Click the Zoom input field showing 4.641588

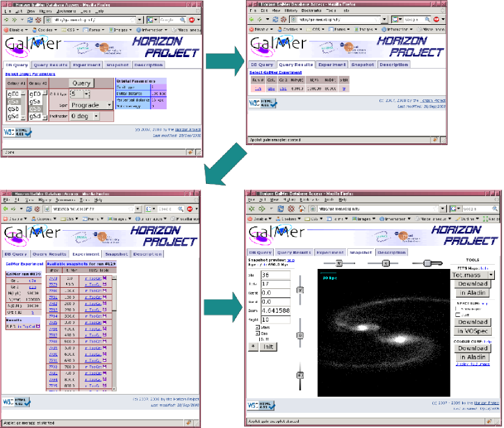click(x=276, y=311)
